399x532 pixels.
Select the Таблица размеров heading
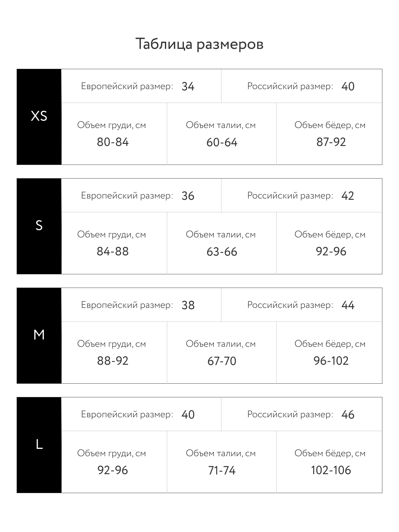pos(199,44)
